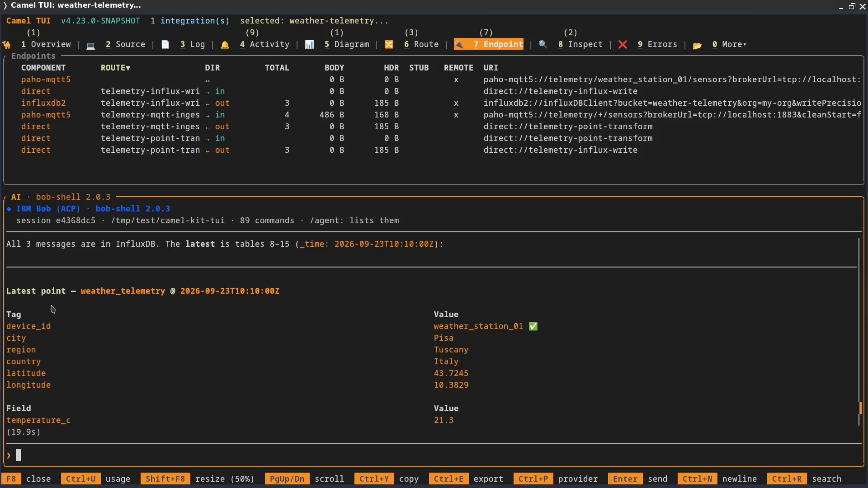Click the F8 close shortcut

click(x=26, y=479)
